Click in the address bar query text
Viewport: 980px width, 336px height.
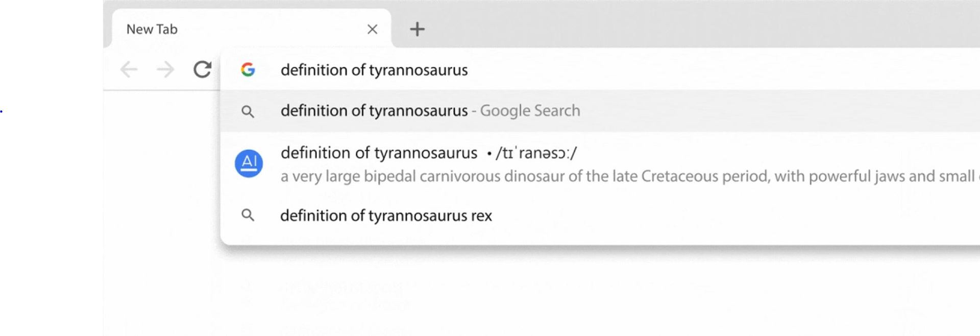(x=374, y=70)
